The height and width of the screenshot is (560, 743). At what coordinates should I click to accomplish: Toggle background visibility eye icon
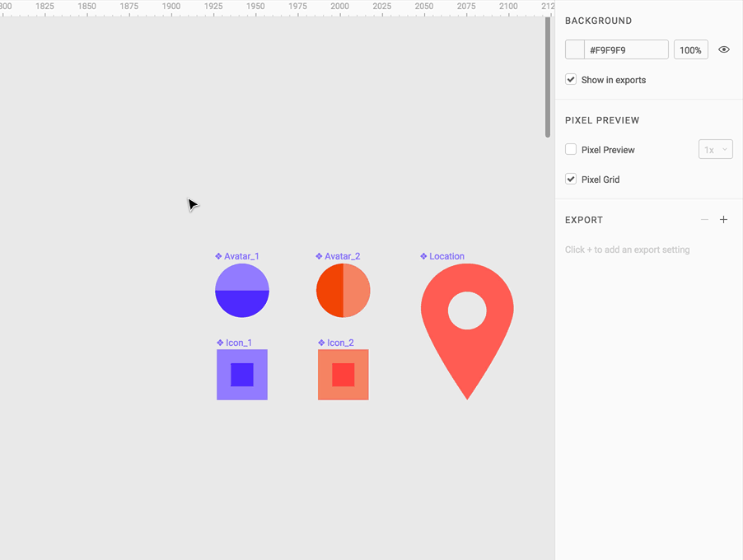tap(723, 49)
